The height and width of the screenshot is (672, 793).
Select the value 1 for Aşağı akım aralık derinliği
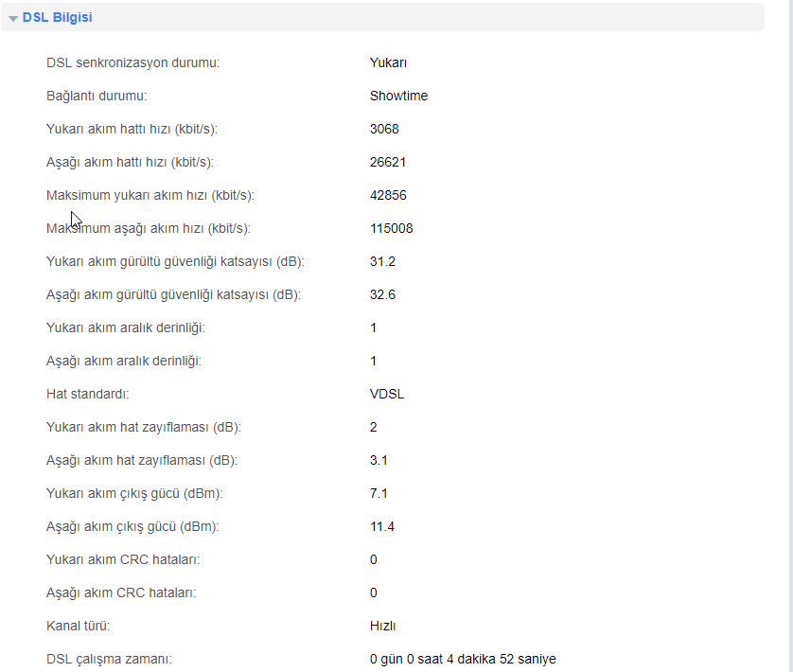373,361
